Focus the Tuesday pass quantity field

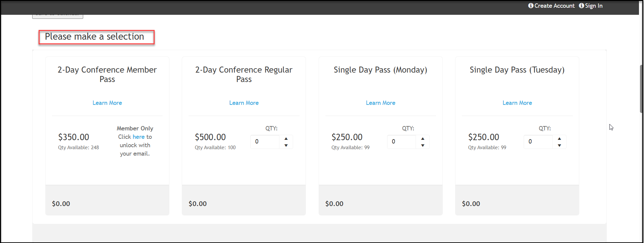click(538, 142)
